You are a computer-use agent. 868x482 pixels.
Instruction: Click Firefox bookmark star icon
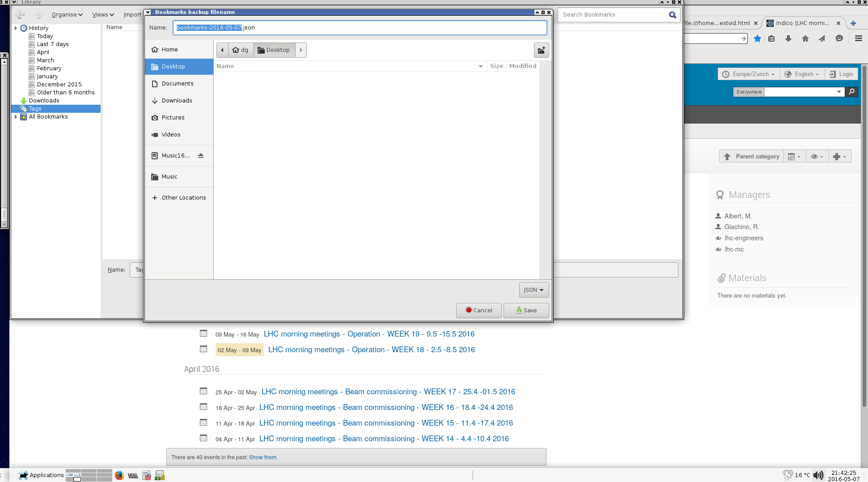757,38
